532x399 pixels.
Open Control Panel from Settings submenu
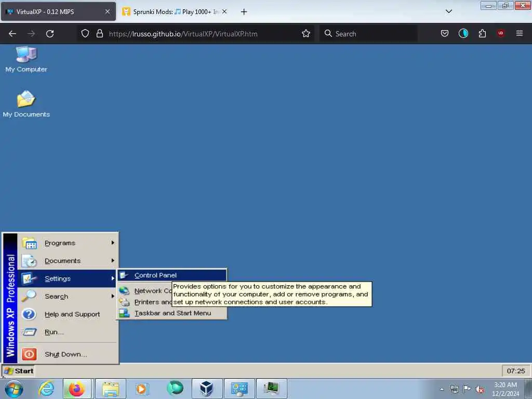(172, 275)
